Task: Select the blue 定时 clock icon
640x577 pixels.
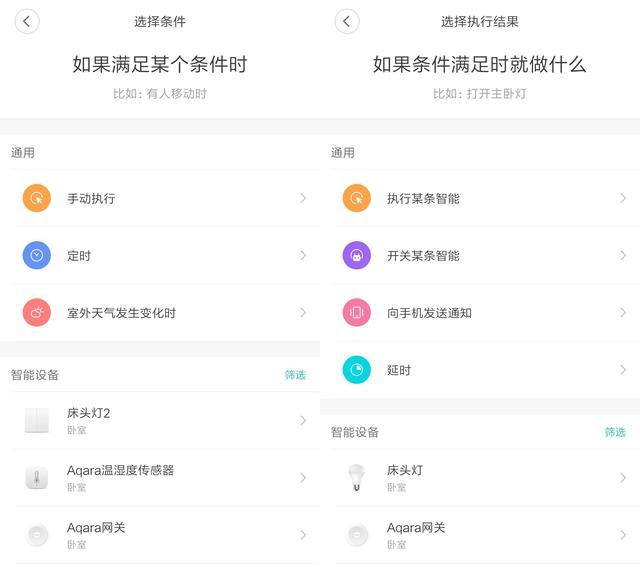Action: (37, 255)
